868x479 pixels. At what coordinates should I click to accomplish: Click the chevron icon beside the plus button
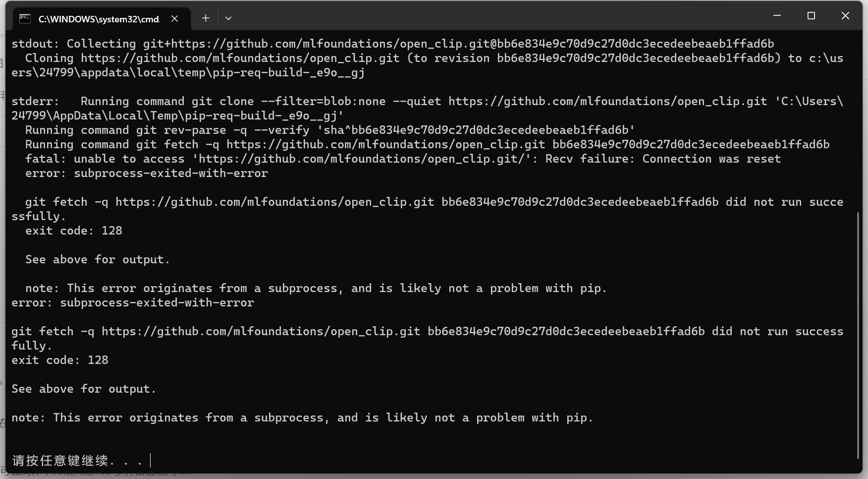coord(228,18)
